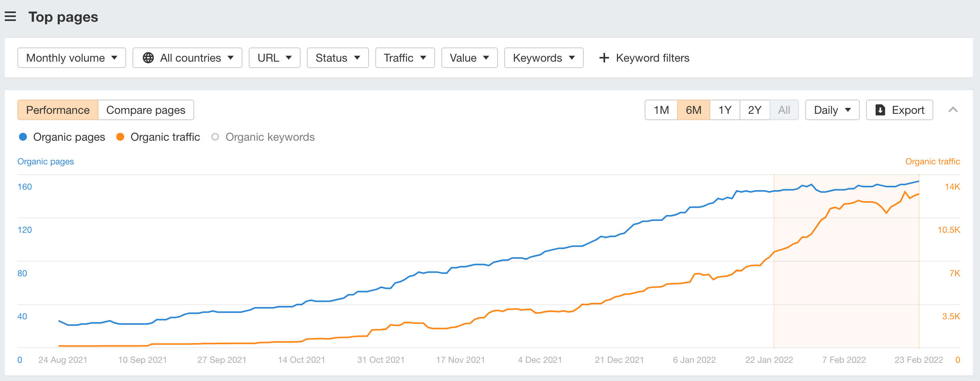Switch to the Compare pages tab
This screenshot has height=381, width=980.
pos(146,110)
